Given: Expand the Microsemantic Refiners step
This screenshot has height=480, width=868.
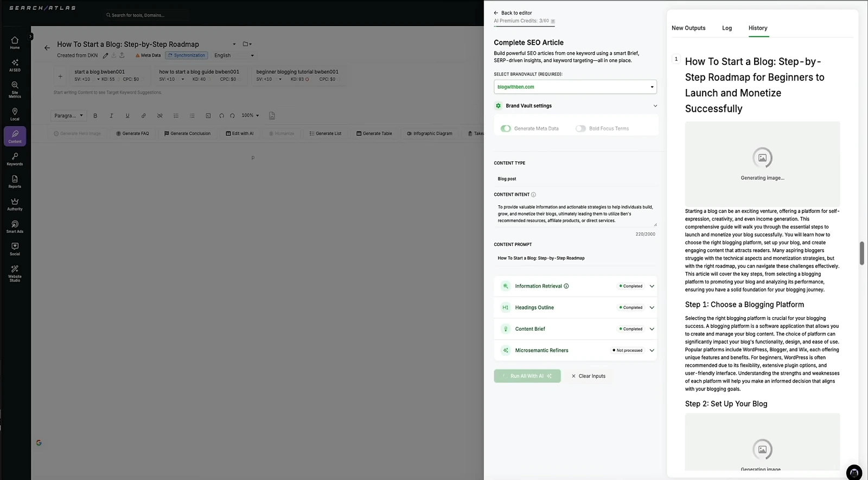Looking at the screenshot, I should [652, 350].
